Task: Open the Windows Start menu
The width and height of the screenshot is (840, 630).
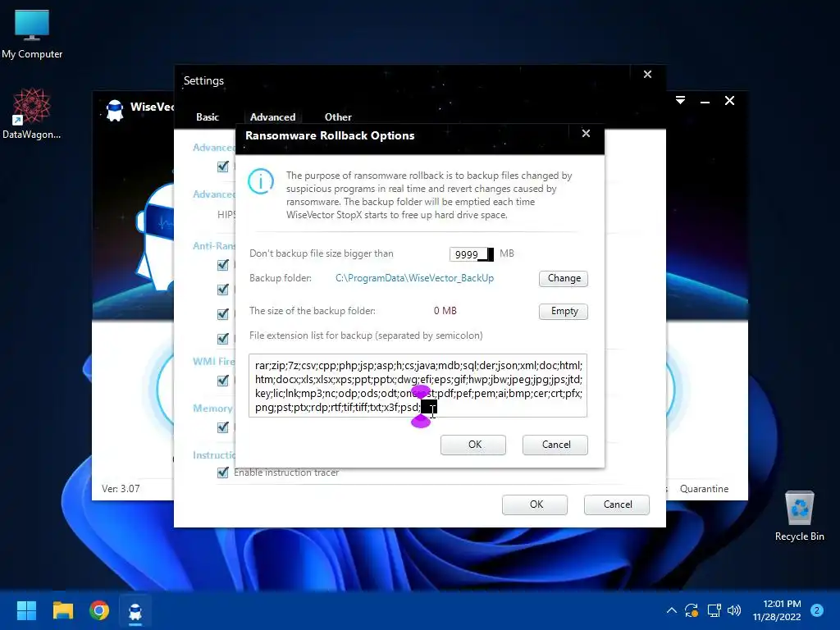Action: pyautogui.click(x=26, y=610)
